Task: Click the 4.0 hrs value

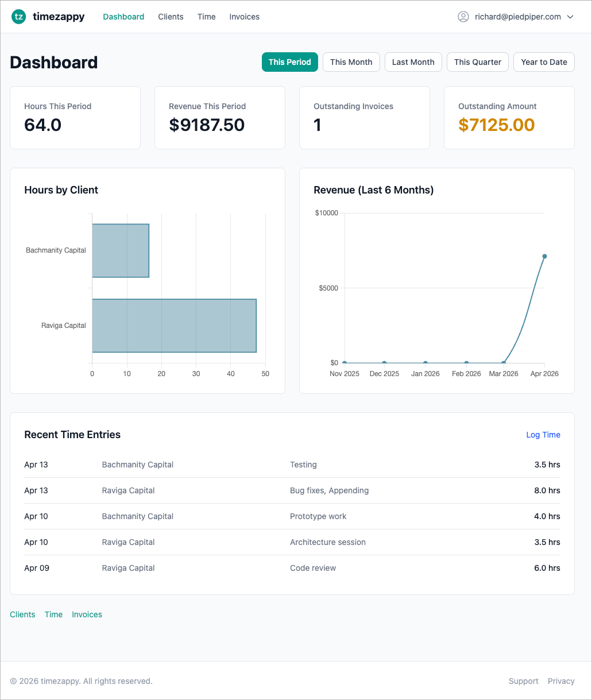Action: coord(547,516)
